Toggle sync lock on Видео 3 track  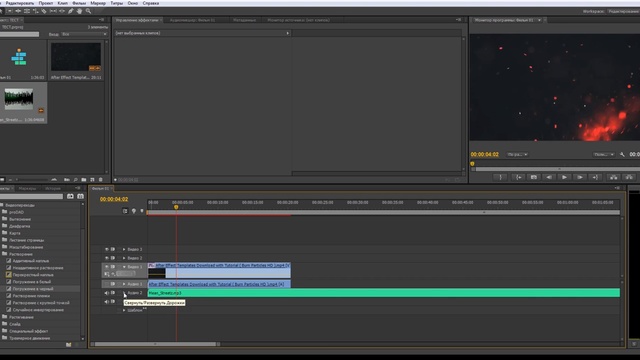tap(113, 249)
